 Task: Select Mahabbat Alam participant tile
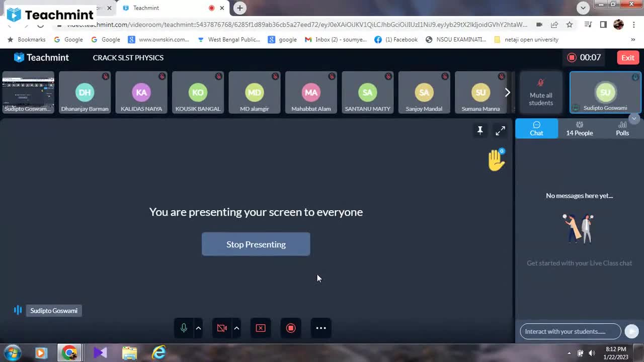point(311,92)
